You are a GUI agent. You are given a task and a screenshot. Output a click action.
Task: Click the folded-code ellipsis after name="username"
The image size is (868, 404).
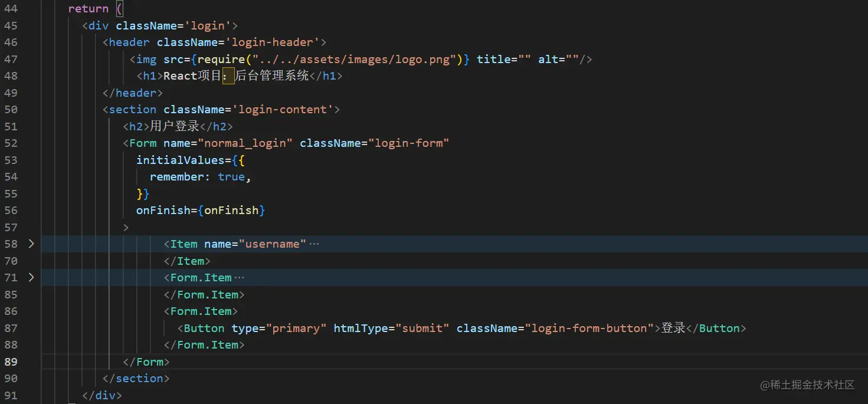pos(314,244)
